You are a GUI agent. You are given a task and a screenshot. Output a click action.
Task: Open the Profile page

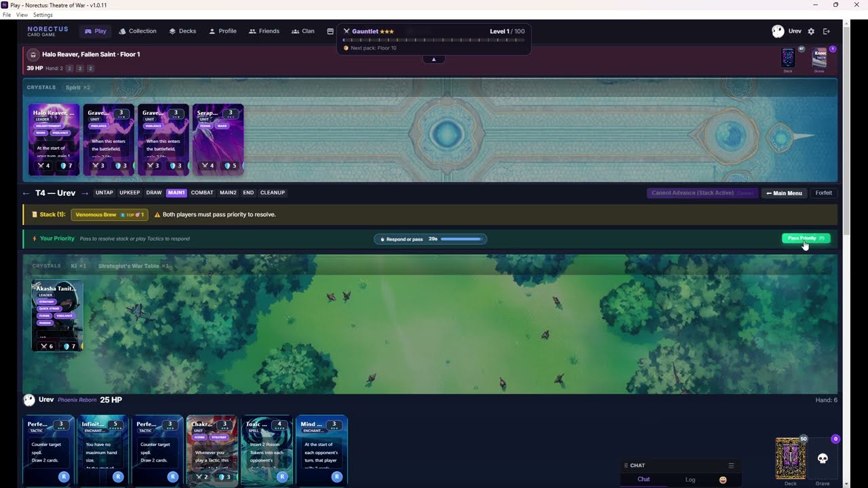click(x=222, y=31)
